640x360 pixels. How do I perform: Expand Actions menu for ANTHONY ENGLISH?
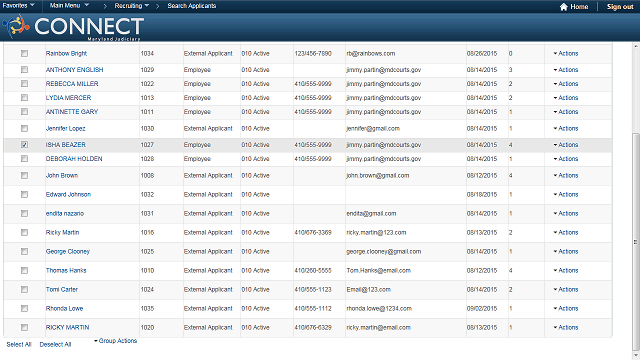pyautogui.click(x=566, y=70)
